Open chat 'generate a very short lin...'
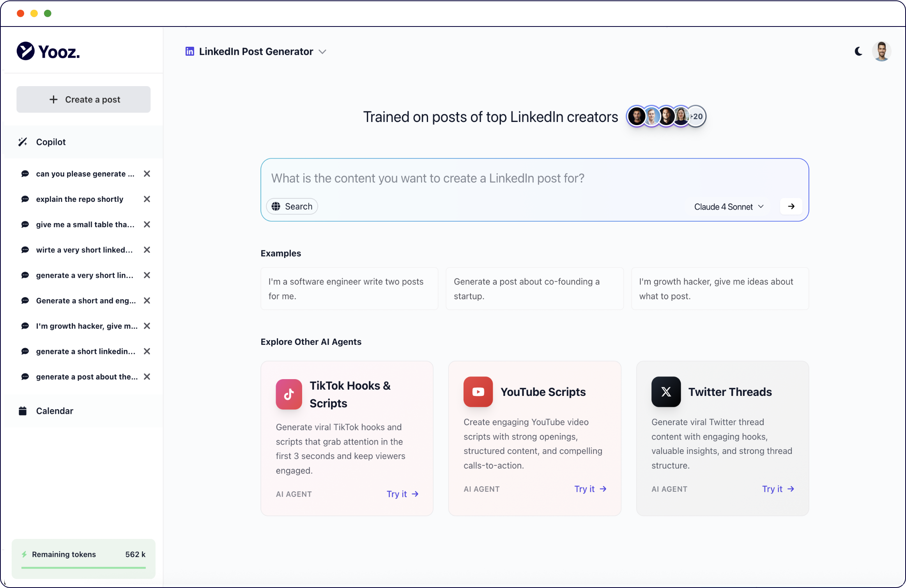The width and height of the screenshot is (906, 588). pos(85,275)
